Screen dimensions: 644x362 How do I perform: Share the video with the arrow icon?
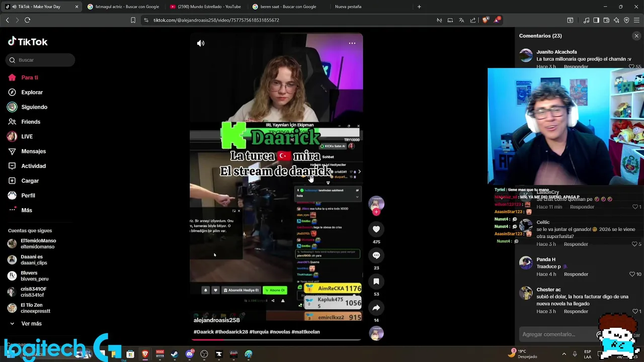click(x=376, y=308)
